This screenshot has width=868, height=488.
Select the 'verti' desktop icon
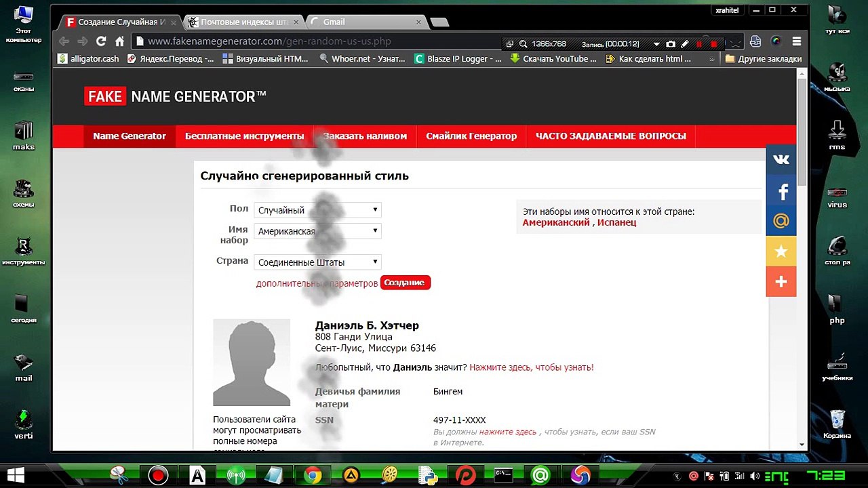point(24,425)
